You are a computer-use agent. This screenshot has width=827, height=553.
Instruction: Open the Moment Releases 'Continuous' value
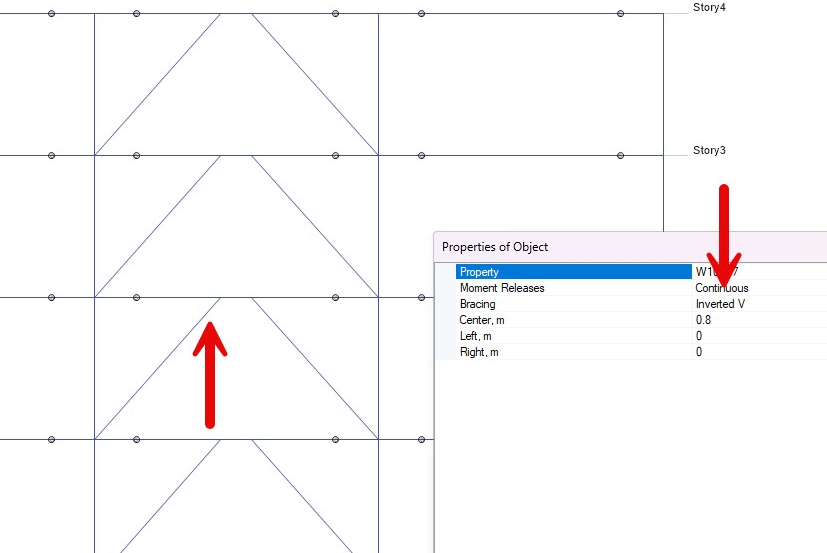point(722,288)
